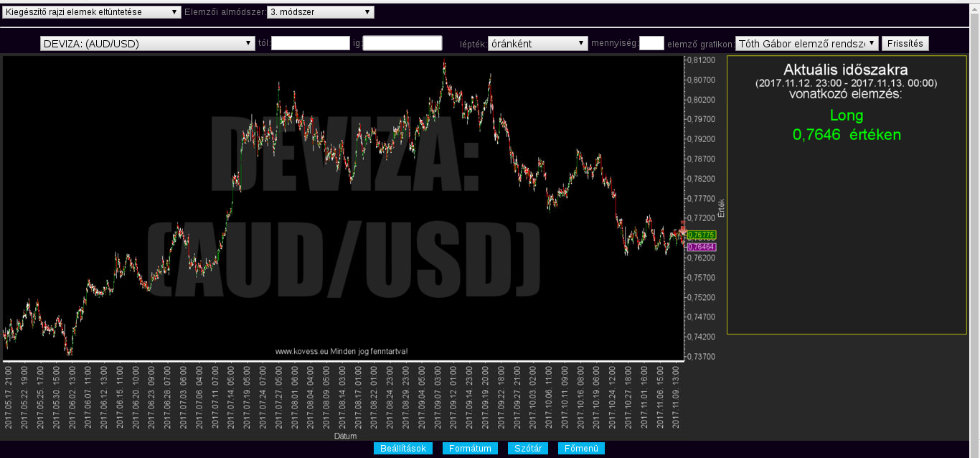This screenshot has width=980, height=458.
Task: Click the 'Dátum' axis title below chart
Action: pos(345,436)
